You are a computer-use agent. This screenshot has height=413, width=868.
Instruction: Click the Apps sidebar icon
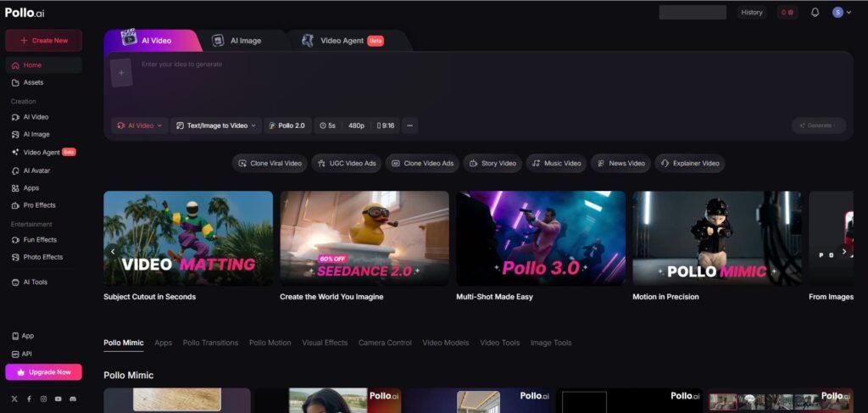point(15,188)
